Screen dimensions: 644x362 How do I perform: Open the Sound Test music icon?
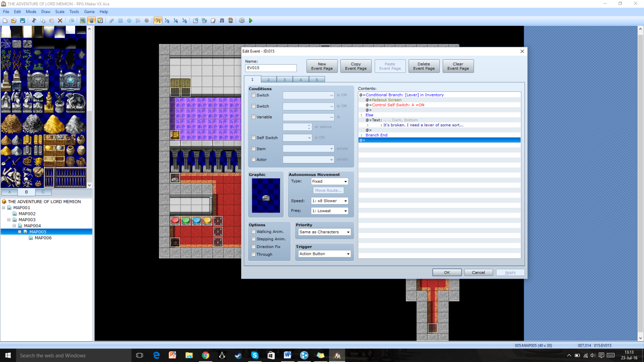tap(222, 20)
